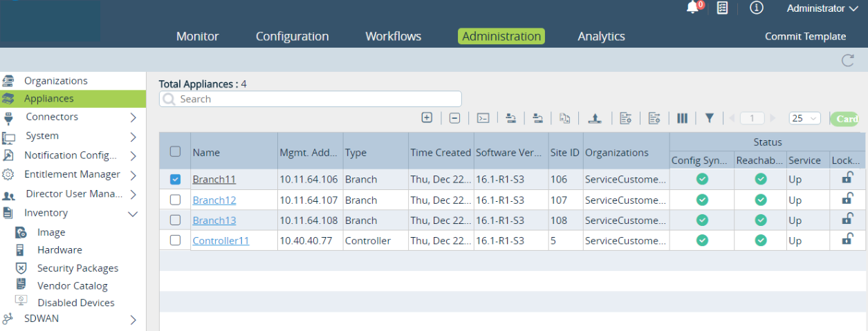The width and height of the screenshot is (868, 331).
Task: Go to the Analytics tab
Action: click(601, 37)
